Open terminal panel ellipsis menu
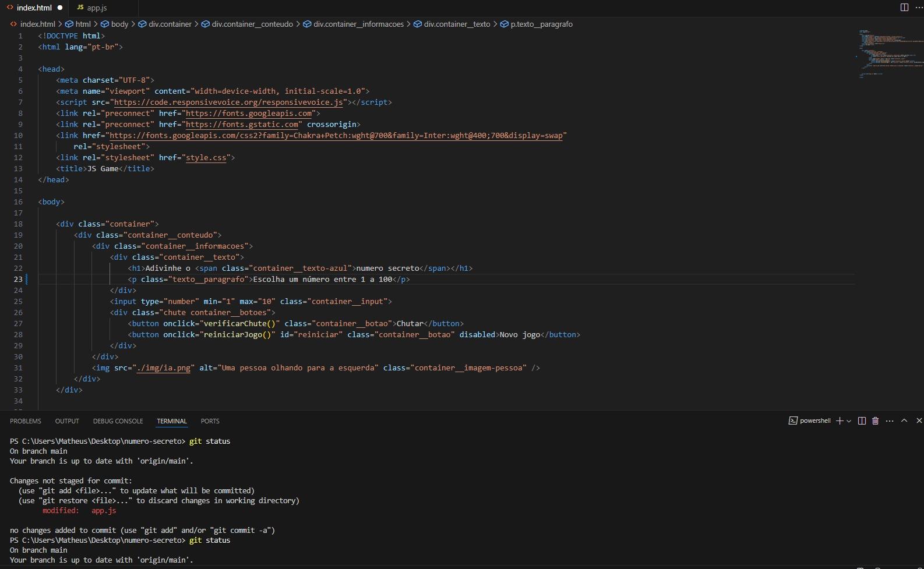This screenshot has height=569, width=924. [x=890, y=420]
